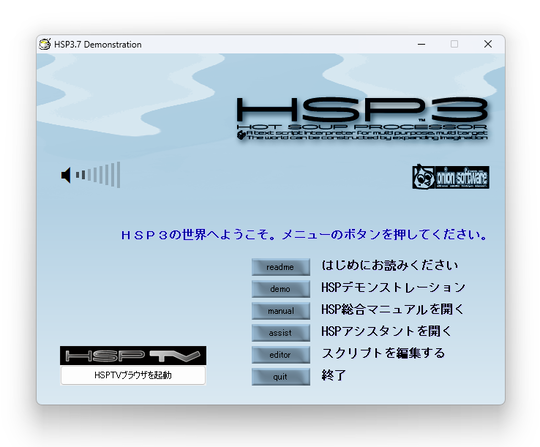This screenshot has height=447, width=540.
Task: Minimize the HSP3.7 Demonstration window
Action: point(422,44)
